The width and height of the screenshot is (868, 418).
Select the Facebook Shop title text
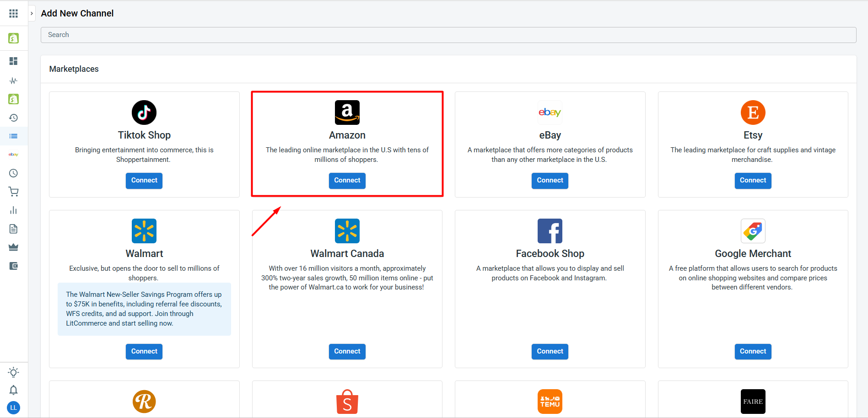coord(550,254)
